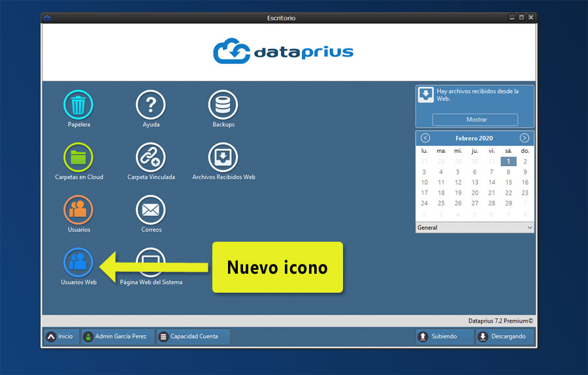Viewport: 588px width, 375px height.
Task: Click the Febrero 2020 calendar header
Action: [474, 139]
